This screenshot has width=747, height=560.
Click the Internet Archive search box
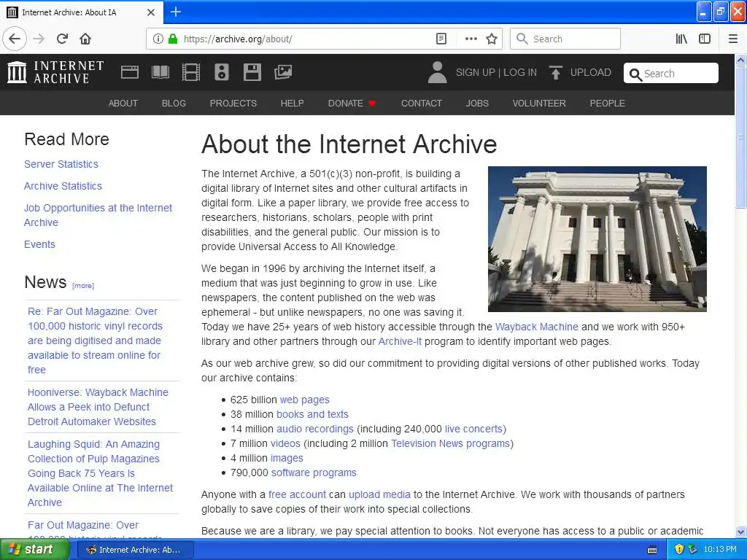(671, 74)
